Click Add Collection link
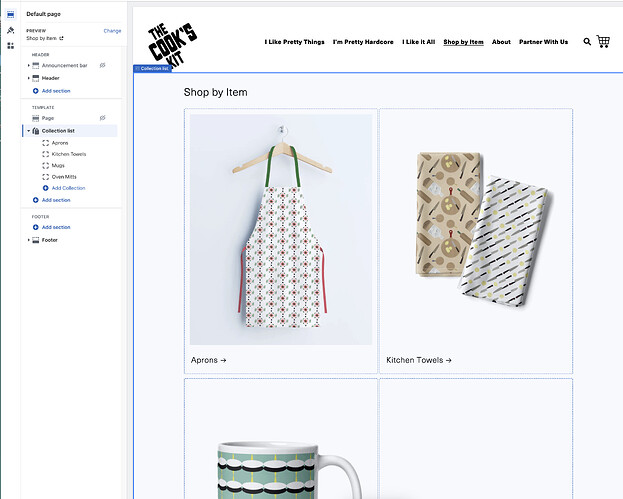623x499 pixels. [x=68, y=188]
